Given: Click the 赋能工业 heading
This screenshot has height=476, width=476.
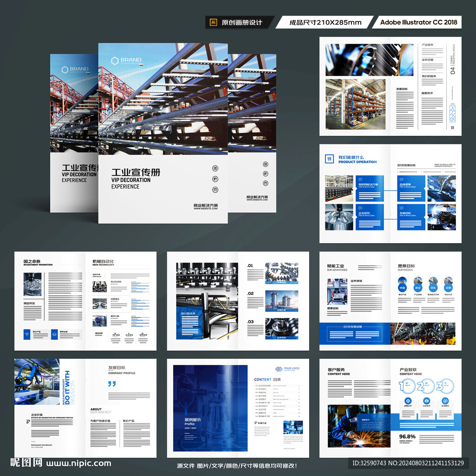Looking at the screenshot, I should coord(336,266).
